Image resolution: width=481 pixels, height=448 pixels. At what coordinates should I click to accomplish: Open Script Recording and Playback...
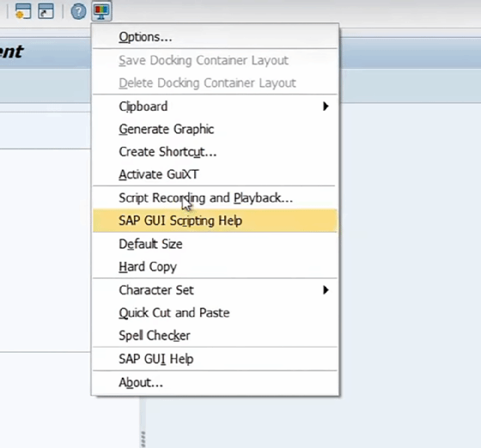click(215, 197)
